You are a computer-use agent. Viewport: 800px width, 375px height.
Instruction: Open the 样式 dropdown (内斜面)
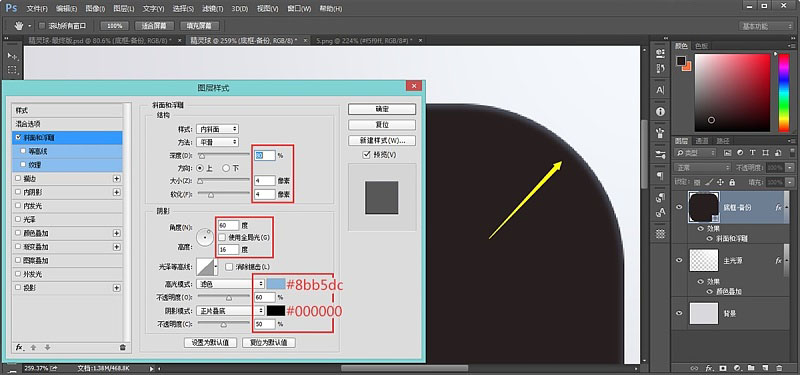click(x=217, y=129)
